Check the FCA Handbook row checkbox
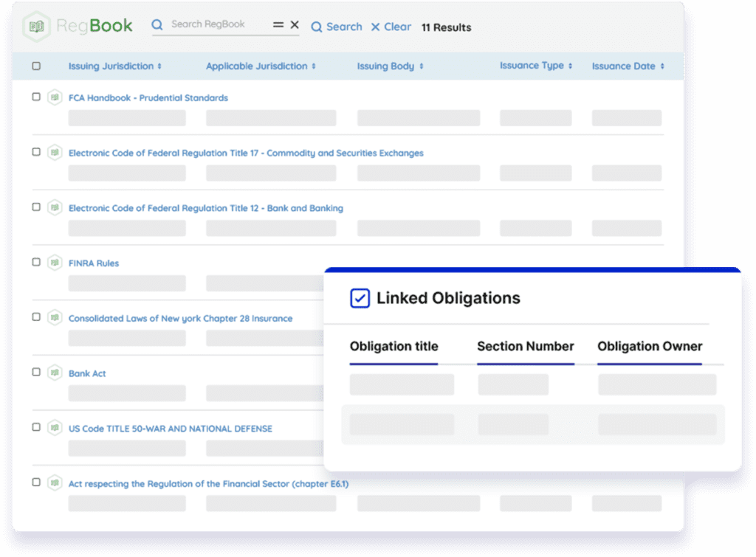 [x=36, y=97]
